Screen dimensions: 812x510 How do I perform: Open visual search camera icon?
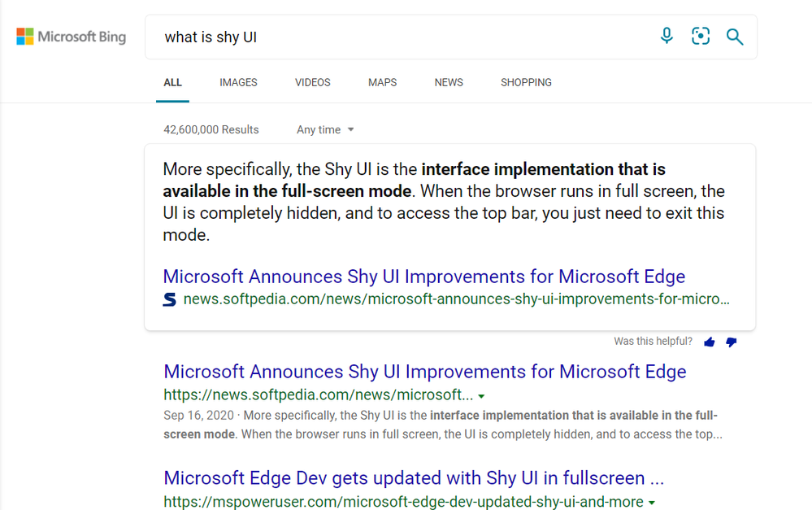tap(701, 36)
